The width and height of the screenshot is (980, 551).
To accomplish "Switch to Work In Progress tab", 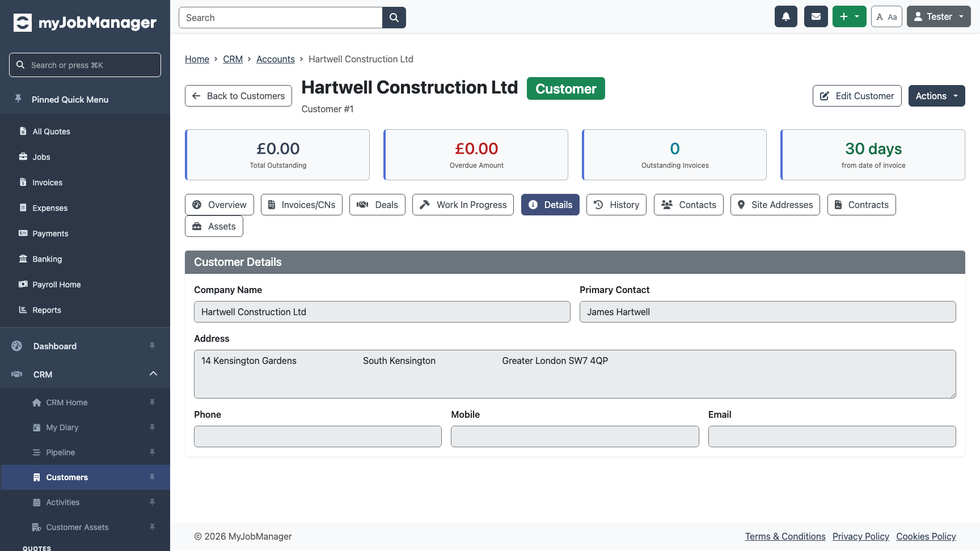I will (x=463, y=205).
